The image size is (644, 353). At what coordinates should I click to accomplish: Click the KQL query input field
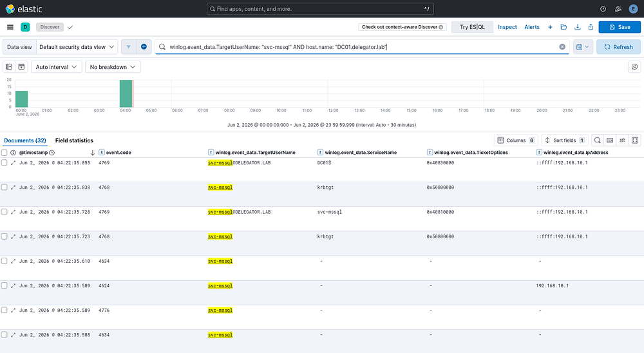[x=361, y=47]
